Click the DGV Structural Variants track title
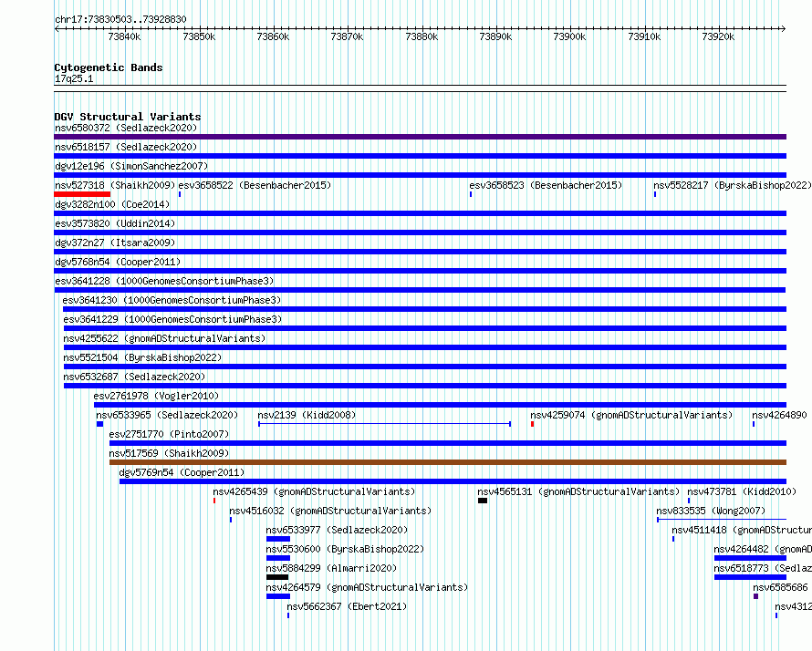 pyautogui.click(x=128, y=117)
